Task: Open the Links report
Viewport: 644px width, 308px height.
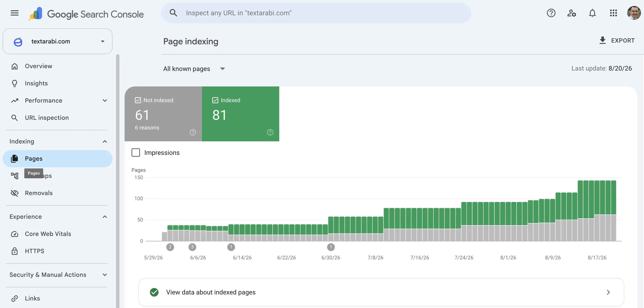Action: 58,298
